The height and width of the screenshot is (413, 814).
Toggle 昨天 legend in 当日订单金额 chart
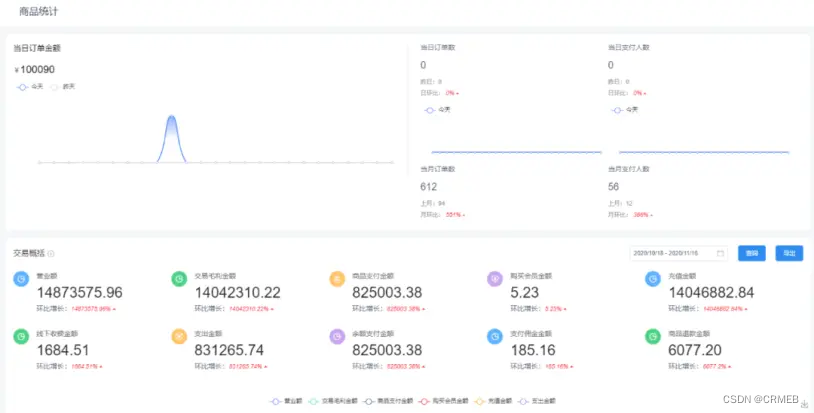point(62,87)
